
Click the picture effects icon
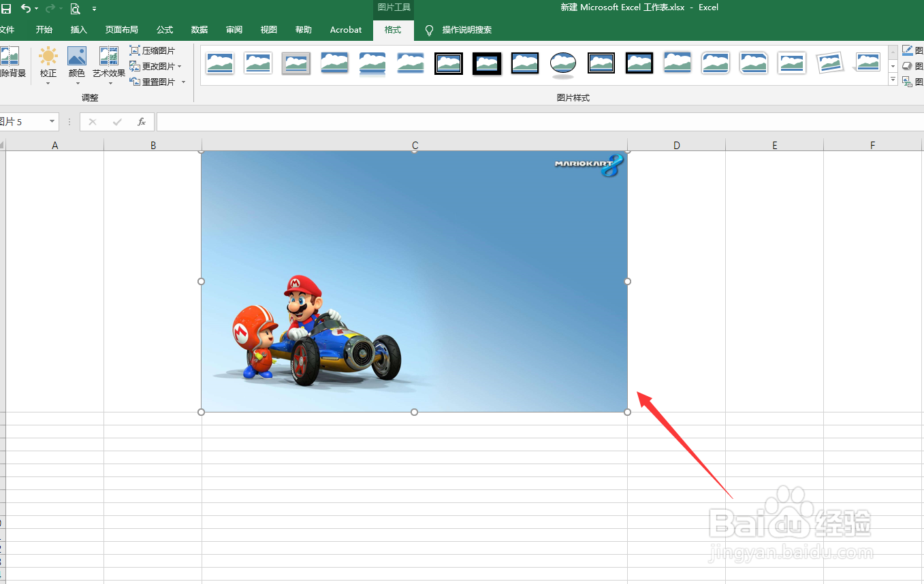coord(907,66)
